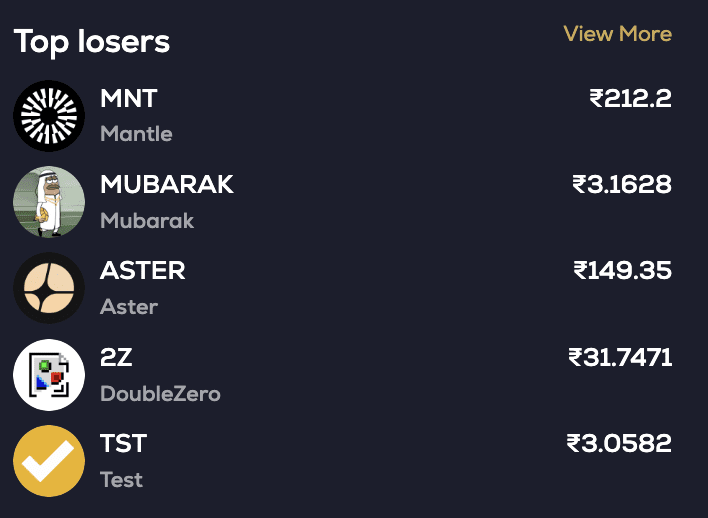Click the TST checkmark coin icon

(49, 460)
